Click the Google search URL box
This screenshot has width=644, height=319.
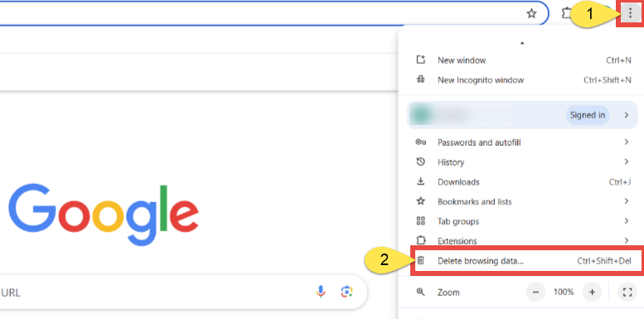(x=181, y=292)
